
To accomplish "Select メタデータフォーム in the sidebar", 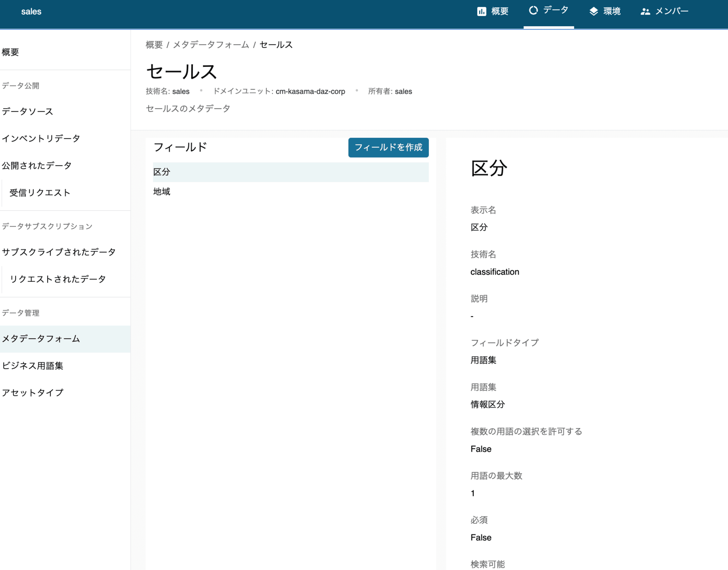I will 65,339.
